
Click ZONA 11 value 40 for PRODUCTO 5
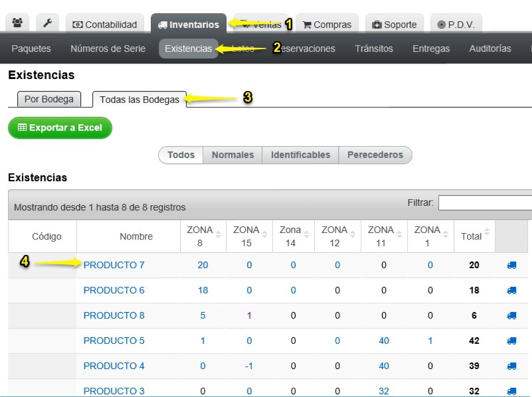(384, 341)
